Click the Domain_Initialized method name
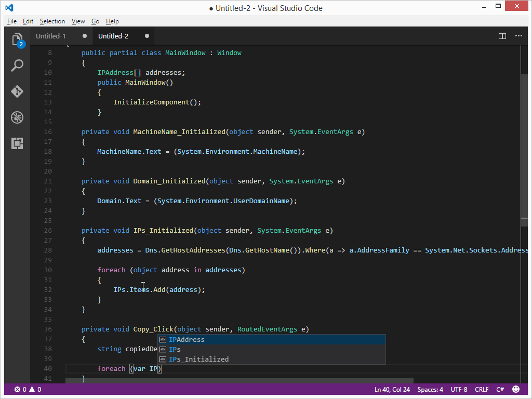This screenshot has width=532, height=399. 169,181
